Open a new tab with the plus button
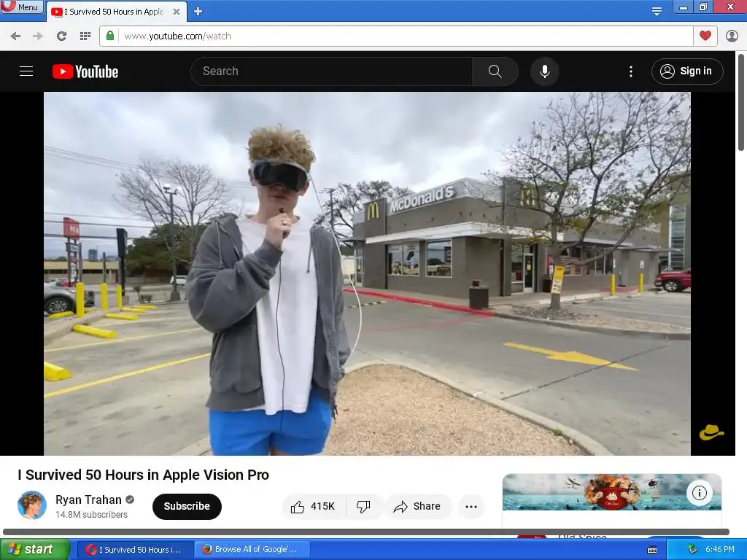 198,12
